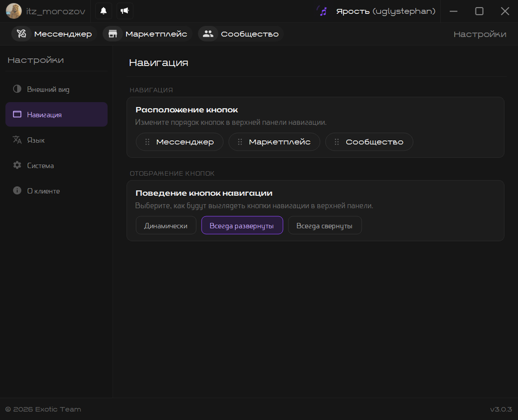Select the Всегда свернуты option
This screenshot has height=420, width=518.
325,226
